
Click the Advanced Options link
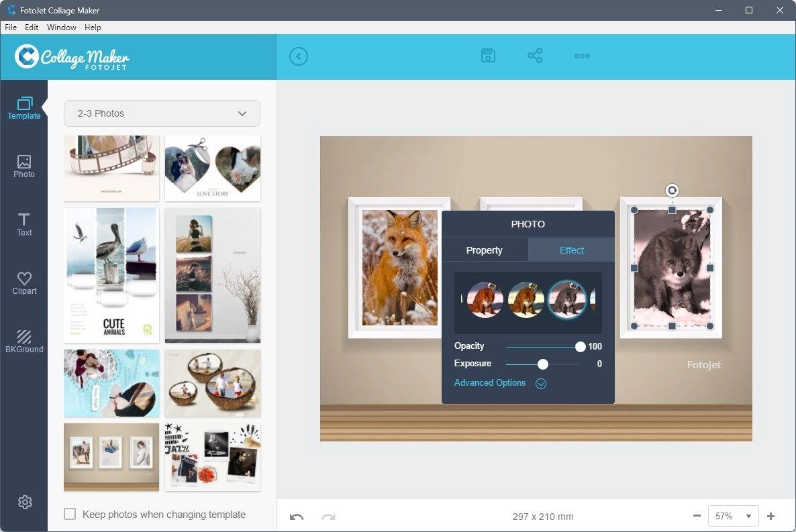[x=490, y=383]
